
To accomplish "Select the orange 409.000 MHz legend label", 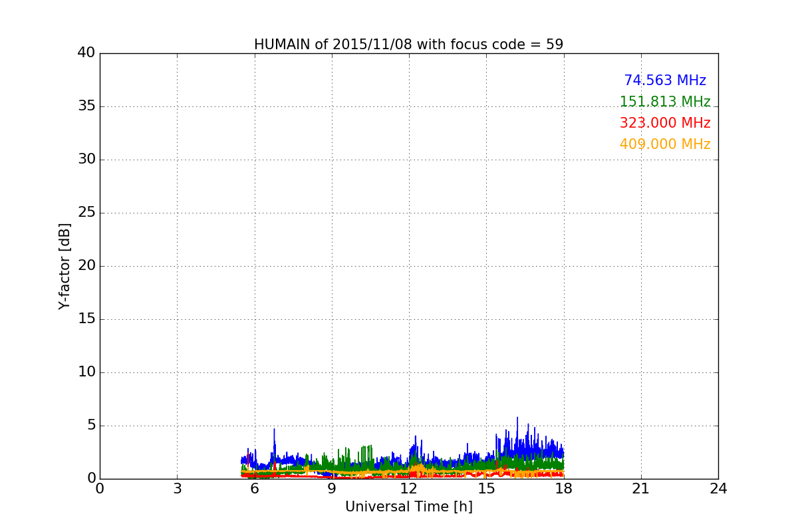I will tap(665, 144).
